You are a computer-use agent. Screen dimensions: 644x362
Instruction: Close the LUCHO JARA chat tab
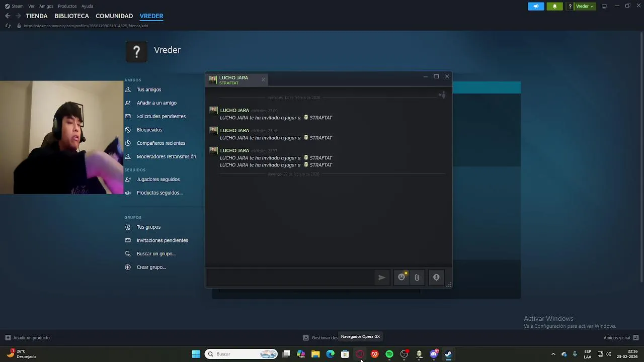[263, 80]
